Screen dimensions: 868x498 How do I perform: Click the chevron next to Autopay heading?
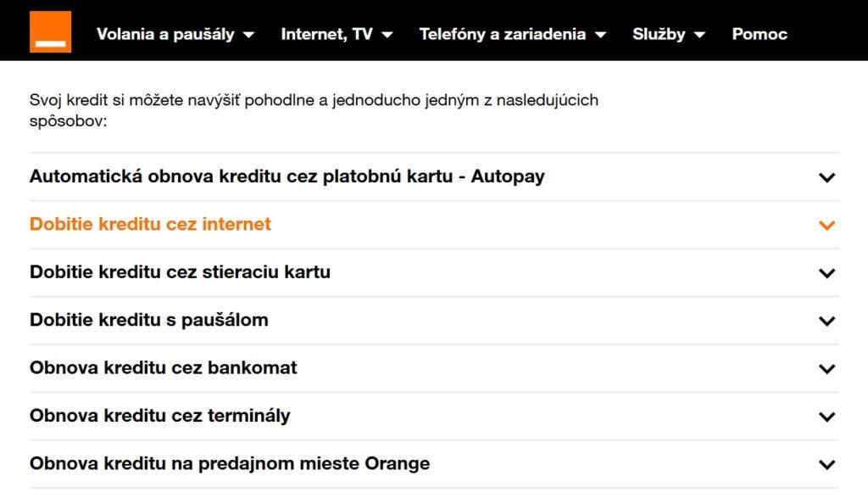825,177
